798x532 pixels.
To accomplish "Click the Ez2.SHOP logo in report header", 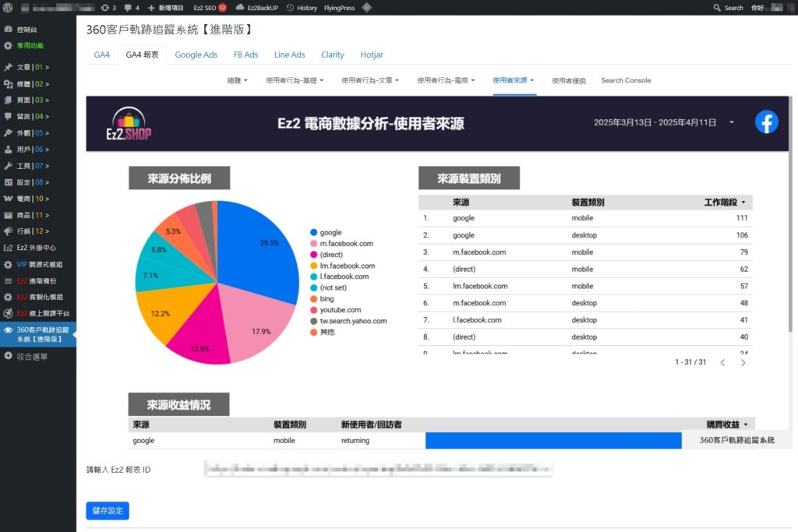I will (x=129, y=124).
